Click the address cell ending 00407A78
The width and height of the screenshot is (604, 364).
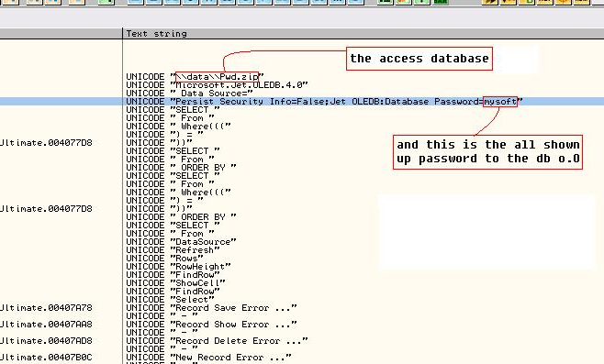(x=46, y=308)
